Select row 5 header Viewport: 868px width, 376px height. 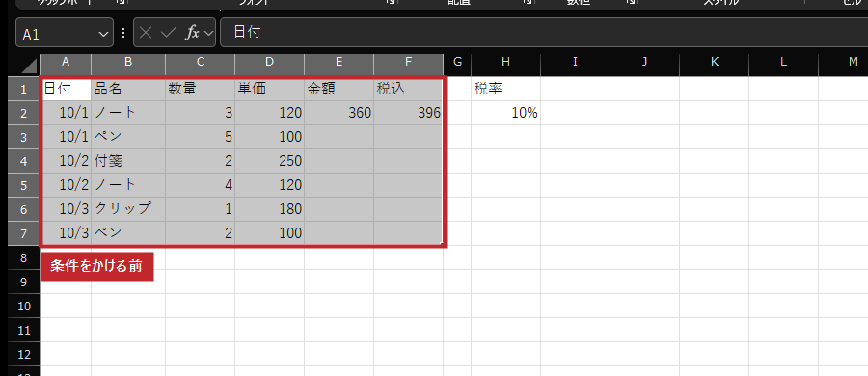coord(24,185)
